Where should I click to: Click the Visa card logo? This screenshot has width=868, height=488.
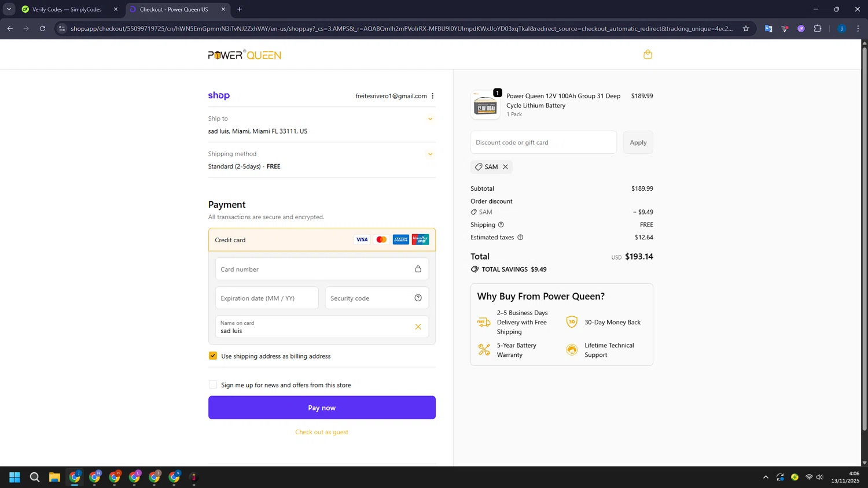(362, 239)
